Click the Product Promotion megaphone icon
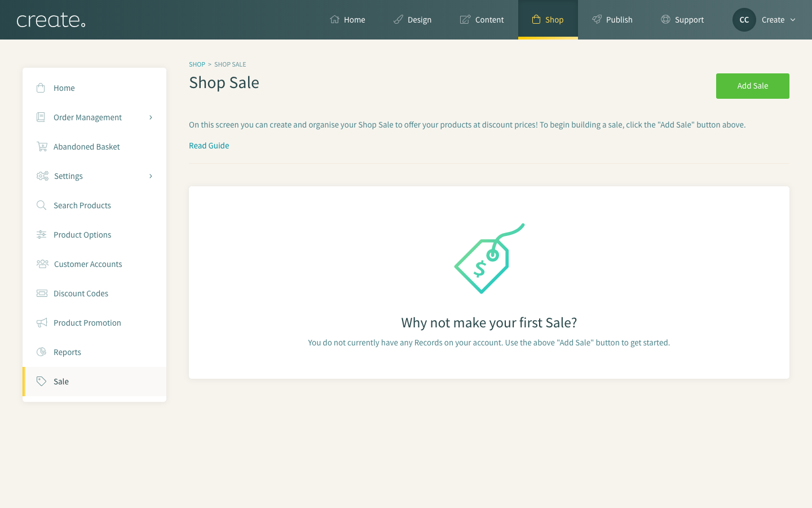The image size is (812, 508). (x=42, y=322)
